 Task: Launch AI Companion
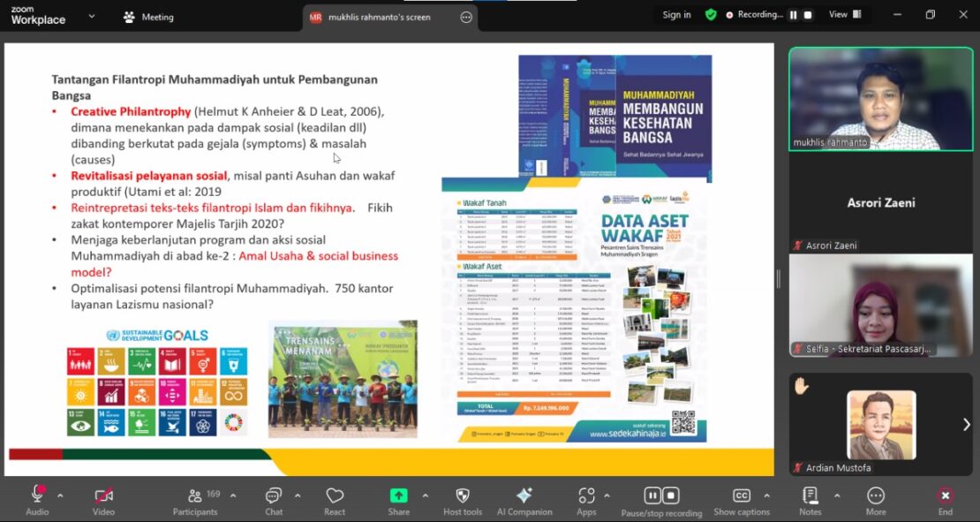click(524, 501)
